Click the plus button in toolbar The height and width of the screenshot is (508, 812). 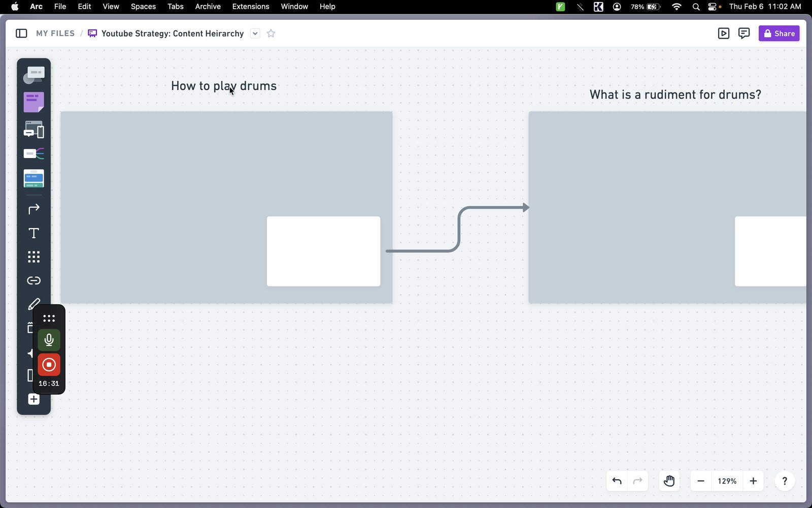click(x=34, y=399)
